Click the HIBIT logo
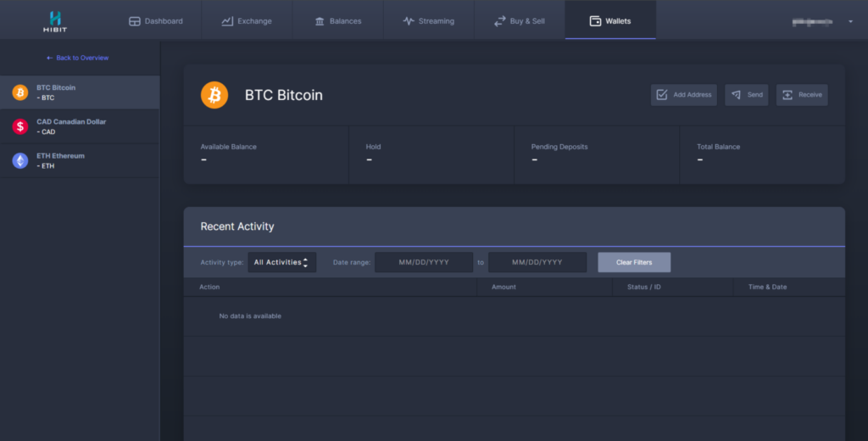Image resolution: width=868 pixels, height=441 pixels. pos(55,21)
